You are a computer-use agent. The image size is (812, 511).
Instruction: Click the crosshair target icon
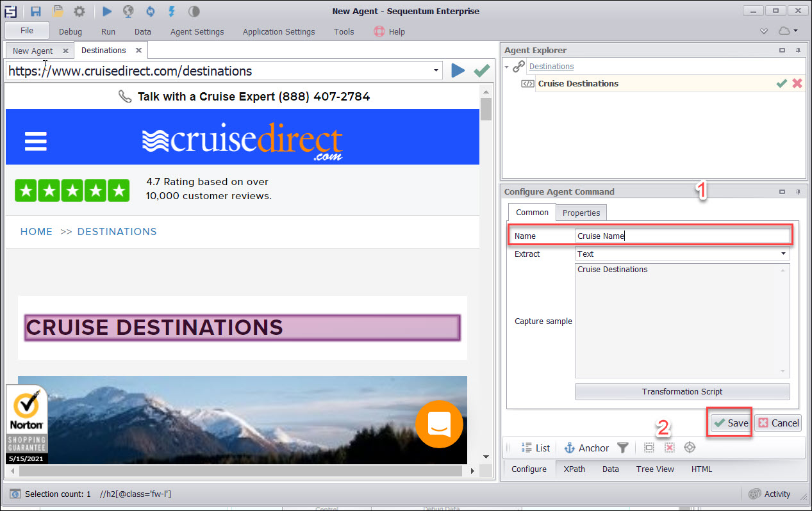click(x=690, y=448)
